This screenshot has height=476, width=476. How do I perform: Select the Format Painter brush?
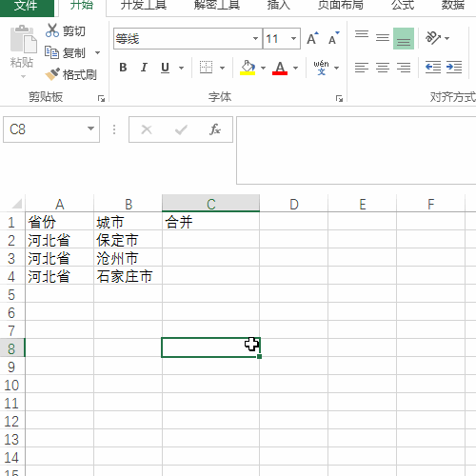point(52,74)
